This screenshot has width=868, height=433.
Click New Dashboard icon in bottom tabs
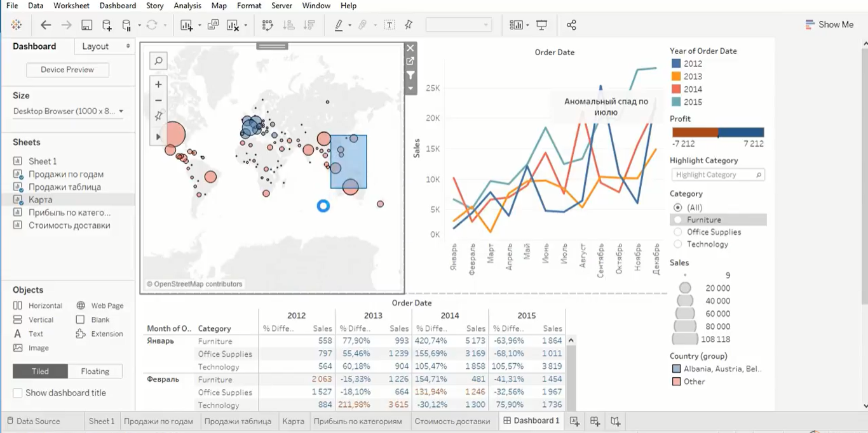(595, 421)
